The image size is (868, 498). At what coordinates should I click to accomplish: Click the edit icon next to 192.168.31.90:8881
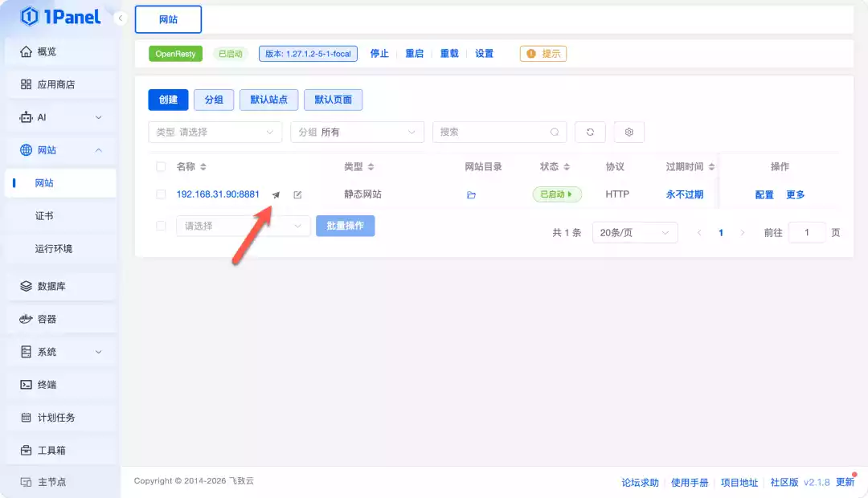pyautogui.click(x=297, y=194)
